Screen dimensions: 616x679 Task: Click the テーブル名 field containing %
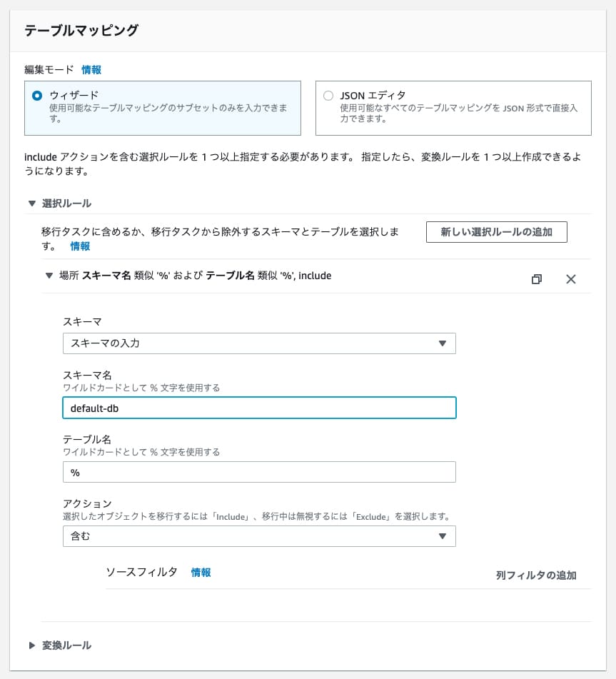pos(259,472)
